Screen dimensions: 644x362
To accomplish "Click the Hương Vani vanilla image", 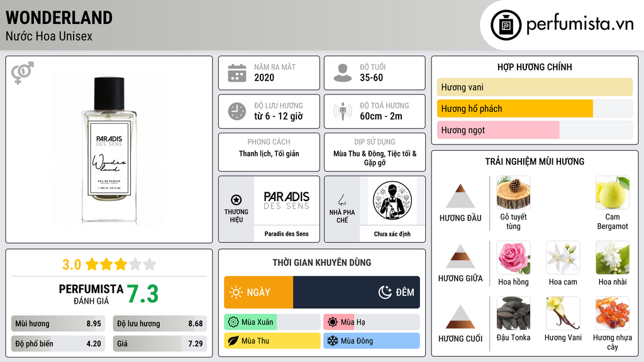I will [x=563, y=313].
